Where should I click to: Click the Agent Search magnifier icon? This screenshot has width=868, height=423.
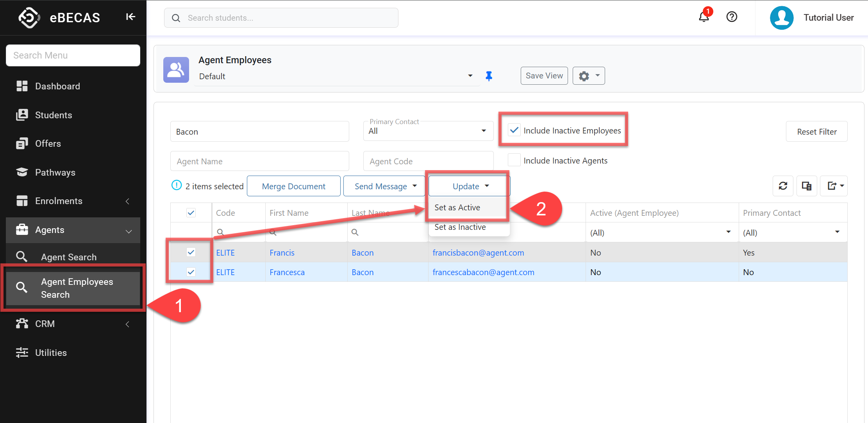click(x=21, y=257)
